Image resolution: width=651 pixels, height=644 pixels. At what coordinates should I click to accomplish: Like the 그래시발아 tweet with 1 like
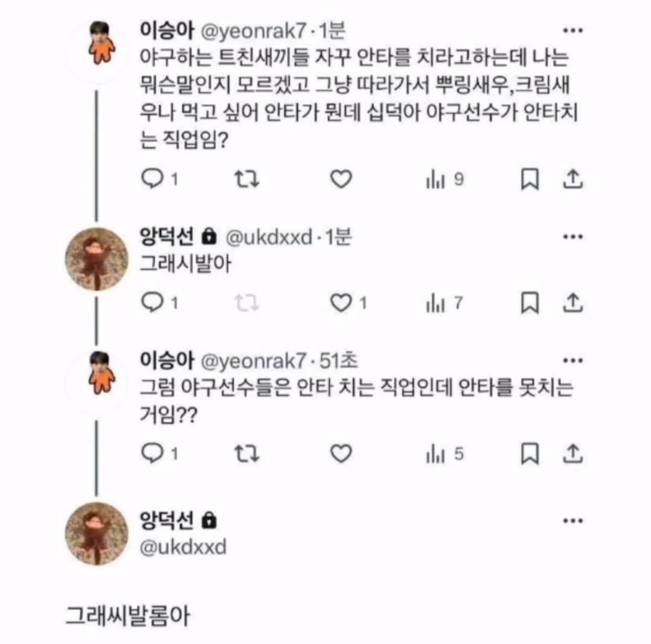pyautogui.click(x=341, y=303)
